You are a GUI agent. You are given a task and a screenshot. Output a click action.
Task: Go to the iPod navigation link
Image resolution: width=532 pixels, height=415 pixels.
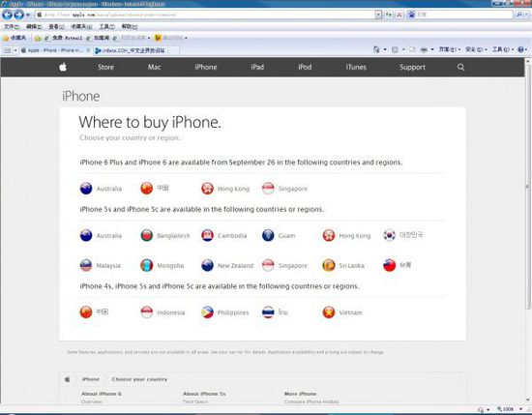pos(305,67)
